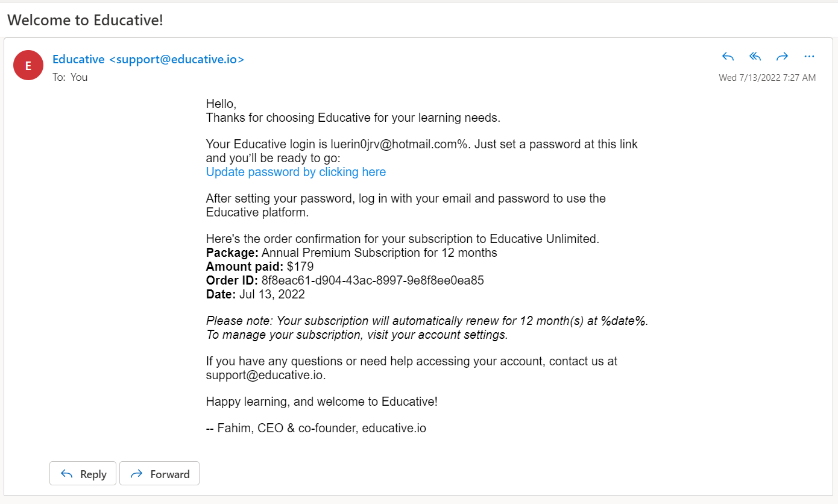Open the 'Update password by clicking here' link
The width and height of the screenshot is (838, 504).
[295, 172]
